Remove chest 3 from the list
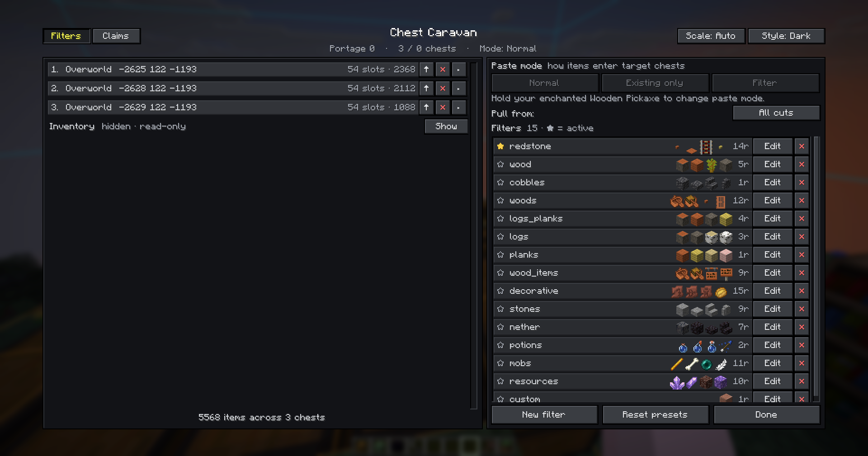The image size is (868, 456). [443, 107]
